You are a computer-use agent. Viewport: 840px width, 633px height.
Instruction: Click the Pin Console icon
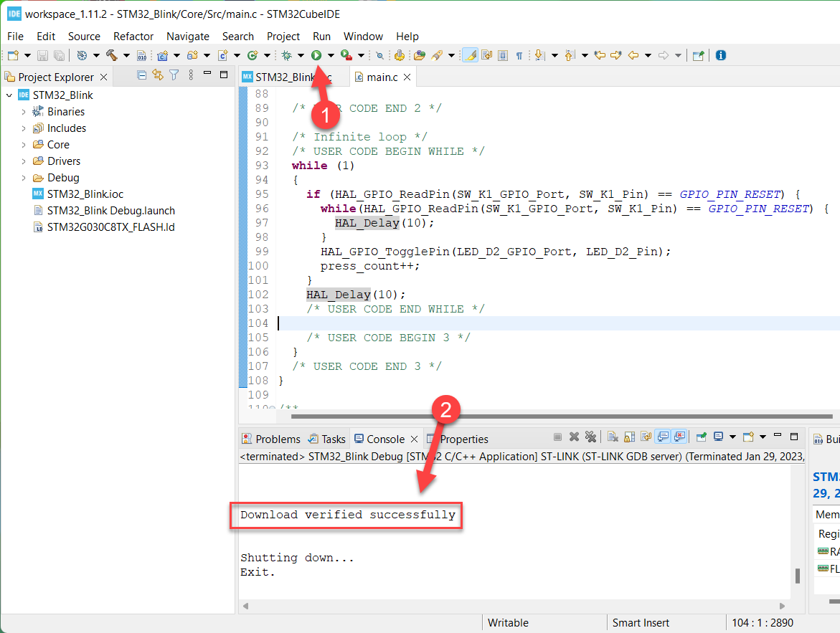tap(702, 437)
